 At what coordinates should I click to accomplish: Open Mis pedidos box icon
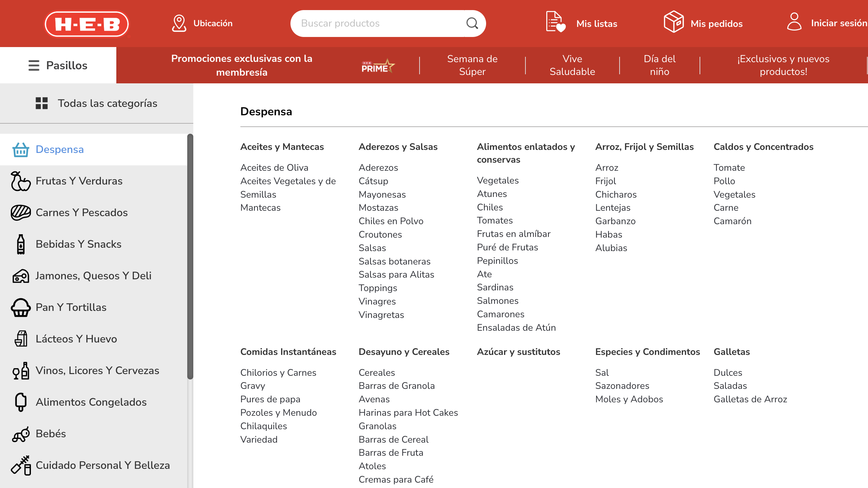673,22
